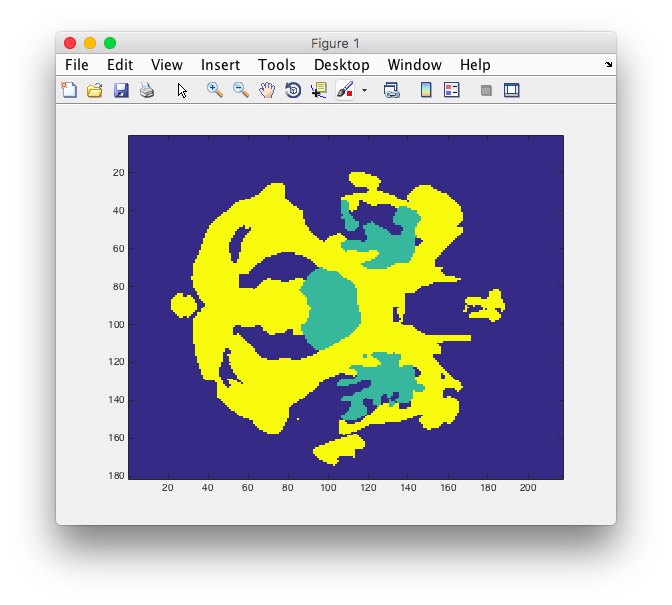The height and width of the screenshot is (605, 672).
Task: Insert a colorbar using the toolbar icon
Action: click(426, 90)
